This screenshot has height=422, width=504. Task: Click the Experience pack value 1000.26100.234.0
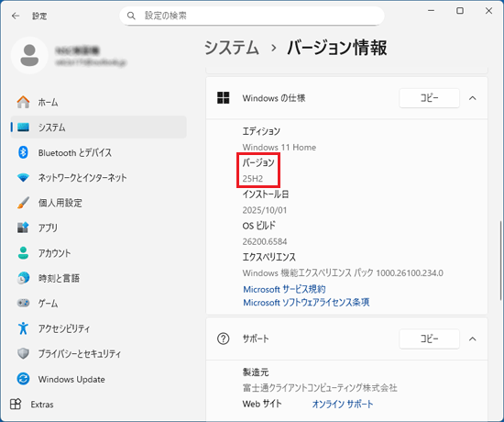click(x=410, y=273)
